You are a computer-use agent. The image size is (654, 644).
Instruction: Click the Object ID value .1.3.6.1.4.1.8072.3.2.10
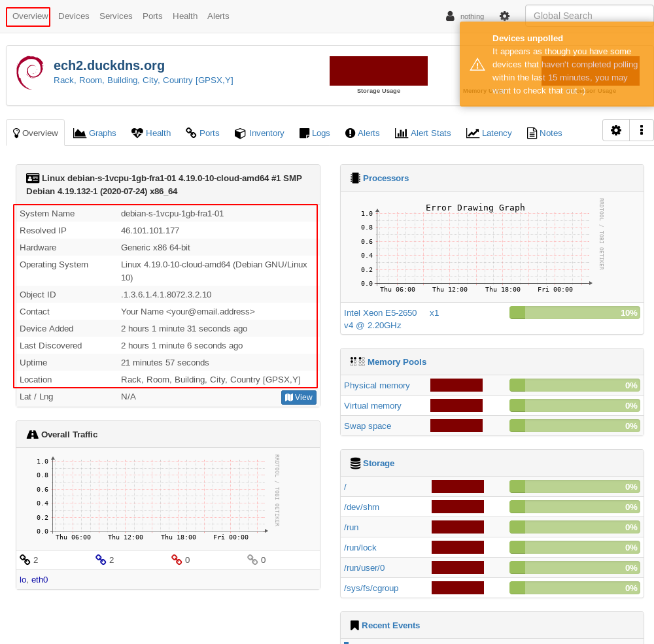(166, 295)
